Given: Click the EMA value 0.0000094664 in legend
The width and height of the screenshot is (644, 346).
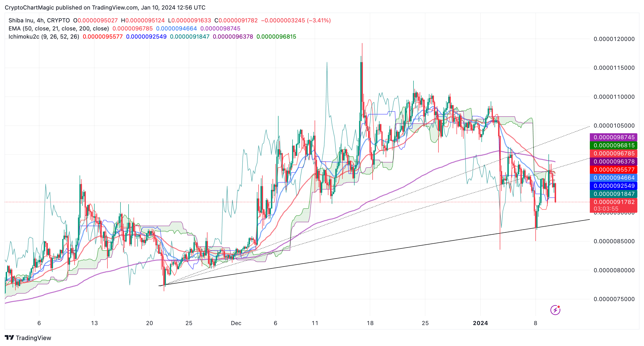Looking at the screenshot, I should click(x=177, y=29).
